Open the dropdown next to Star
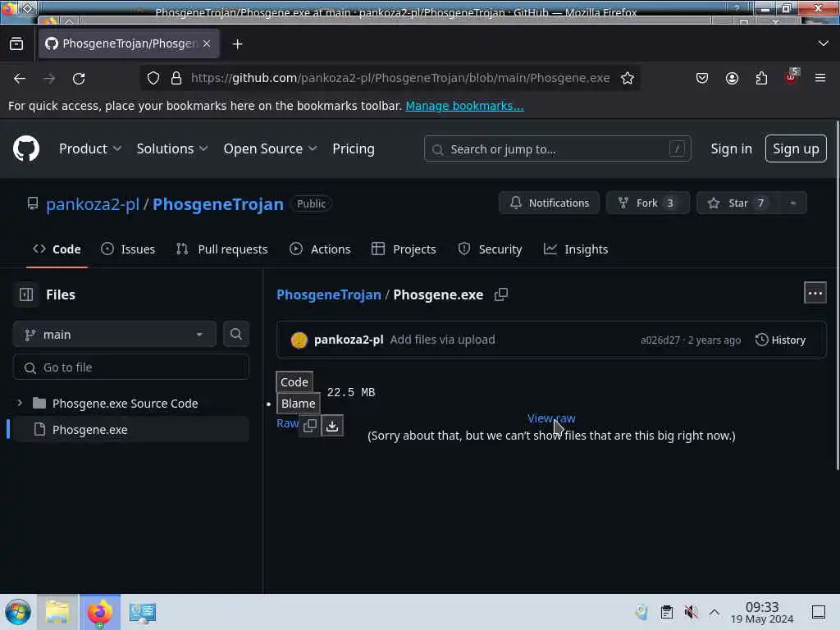Viewport: 840px width, 630px height. 793,203
